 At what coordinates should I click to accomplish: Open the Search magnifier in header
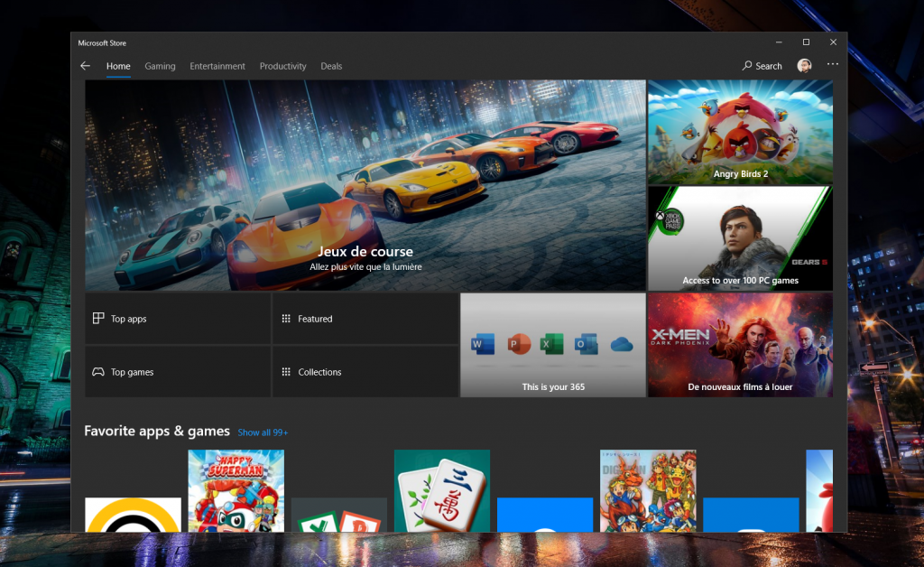(747, 66)
